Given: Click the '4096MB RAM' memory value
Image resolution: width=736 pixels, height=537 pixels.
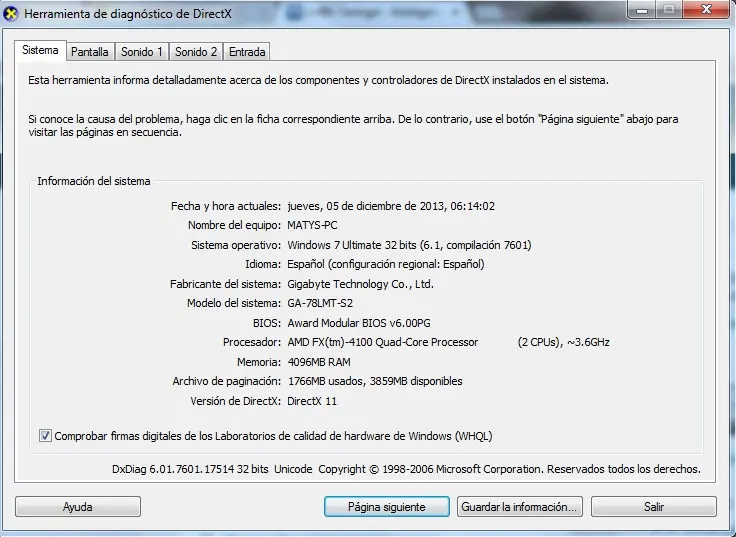Looking at the screenshot, I should (319, 362).
